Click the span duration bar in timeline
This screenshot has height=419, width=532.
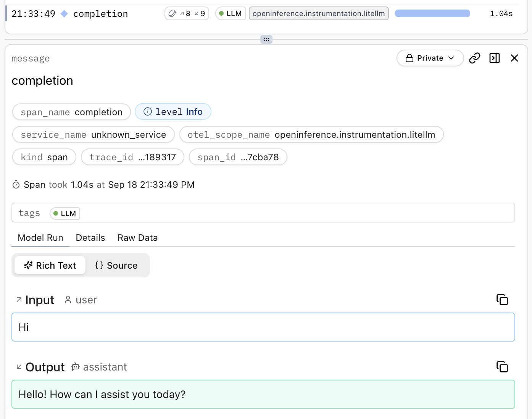(432, 14)
